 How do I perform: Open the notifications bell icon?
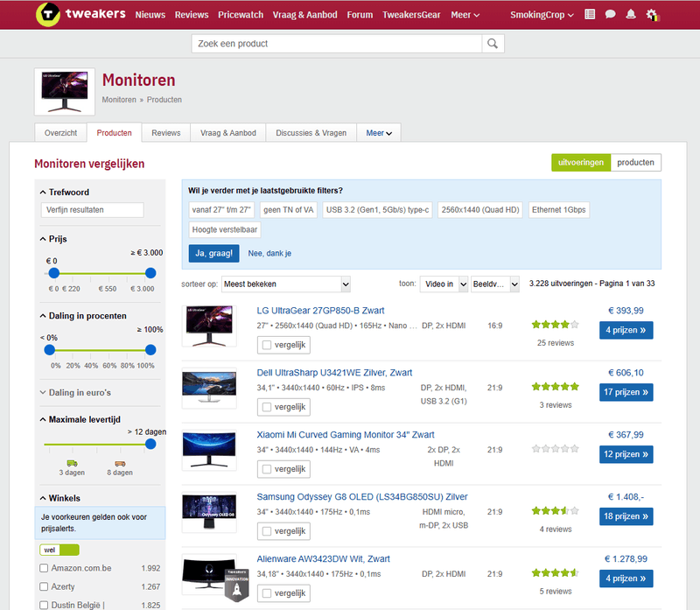(631, 14)
